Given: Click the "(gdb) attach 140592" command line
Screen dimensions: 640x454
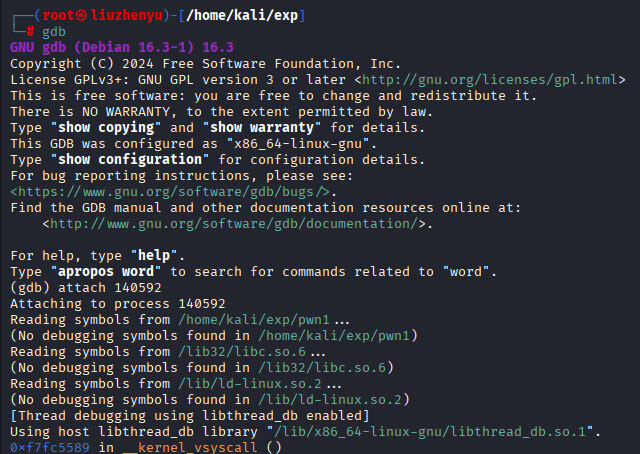Looking at the screenshot, I should (86, 288).
